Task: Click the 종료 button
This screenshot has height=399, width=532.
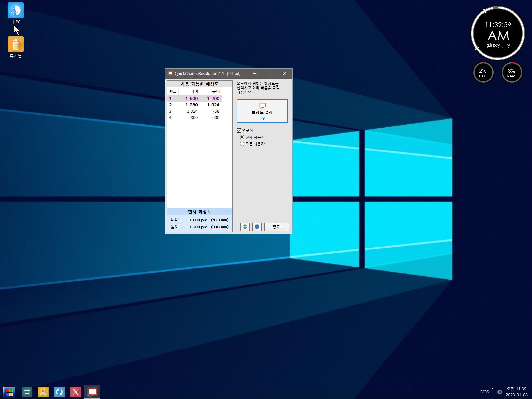Action: tap(276, 227)
